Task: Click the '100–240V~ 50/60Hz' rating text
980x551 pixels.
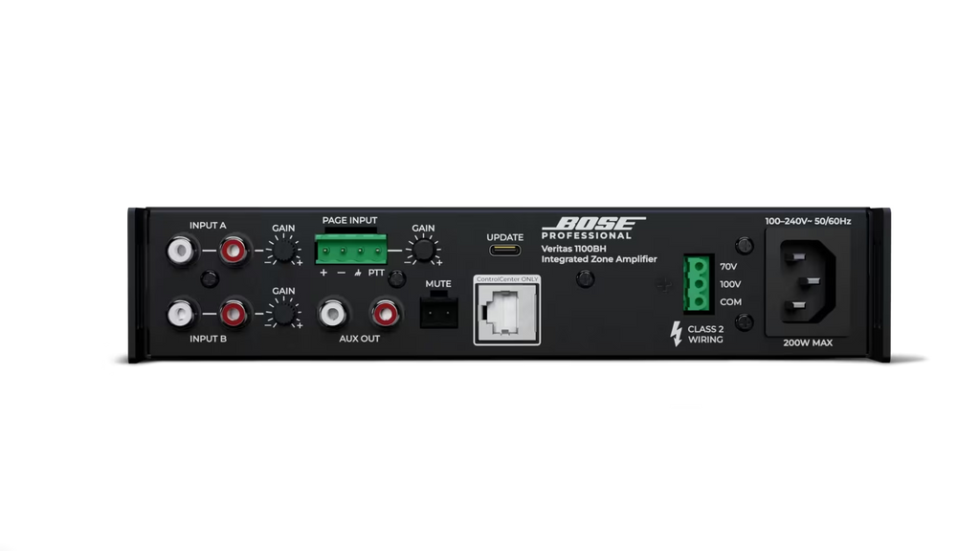Action: (x=808, y=221)
